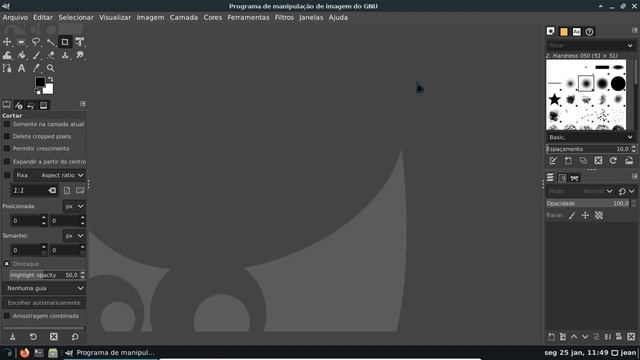Open the 'Basic,' brush tag dropdown
640x360 pixels.
[590, 137]
